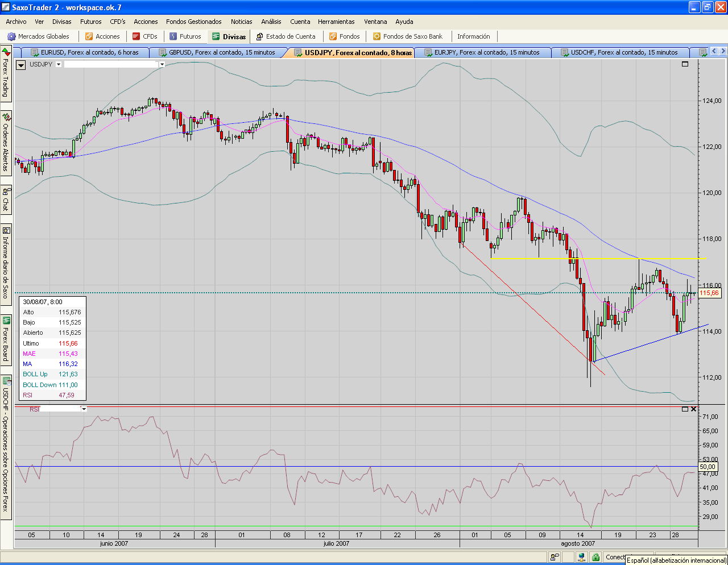Click the MA 116,32 value
This screenshot has height=565, width=728.
pyautogui.click(x=68, y=364)
